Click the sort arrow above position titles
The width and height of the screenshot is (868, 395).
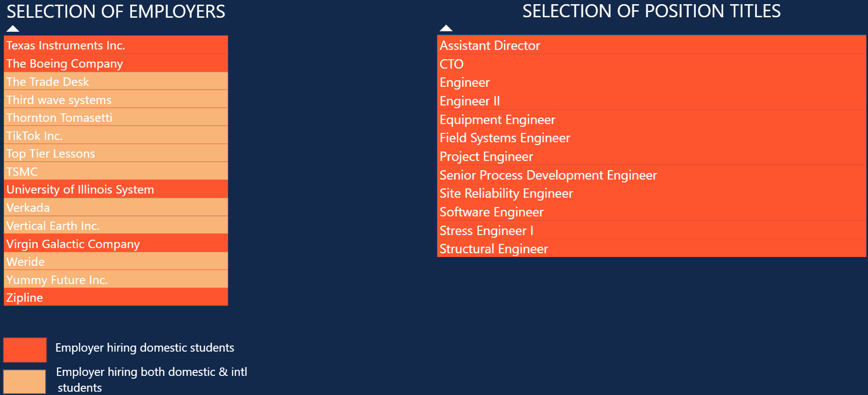tap(446, 28)
